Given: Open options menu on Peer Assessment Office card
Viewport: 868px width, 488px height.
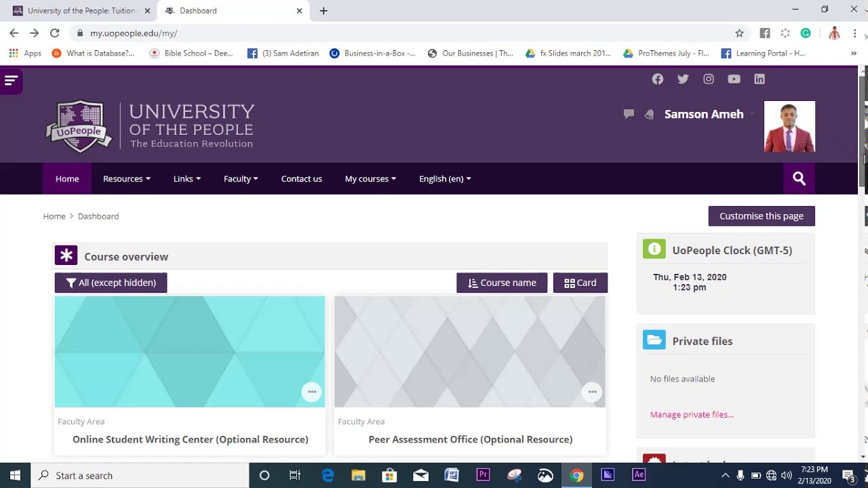Looking at the screenshot, I should coord(592,392).
